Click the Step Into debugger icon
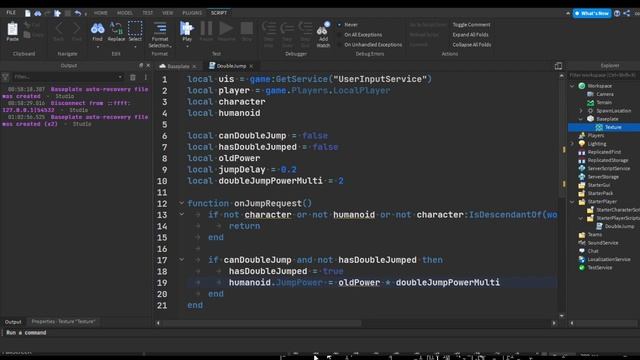The height and width of the screenshot is (360, 640). [269, 29]
